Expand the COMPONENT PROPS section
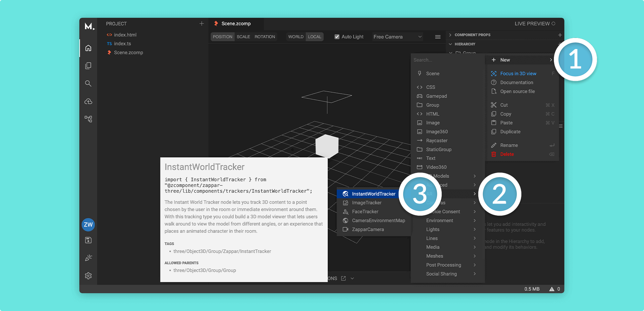Viewport: 644px width, 311px height. (472, 35)
